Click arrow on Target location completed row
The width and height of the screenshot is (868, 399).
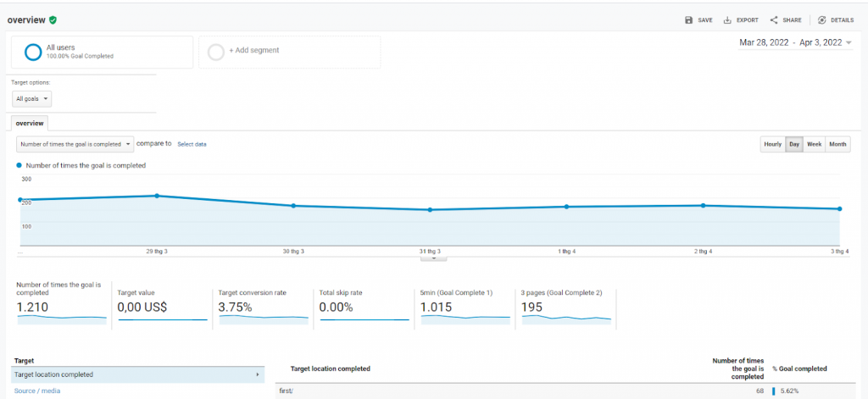click(x=258, y=374)
